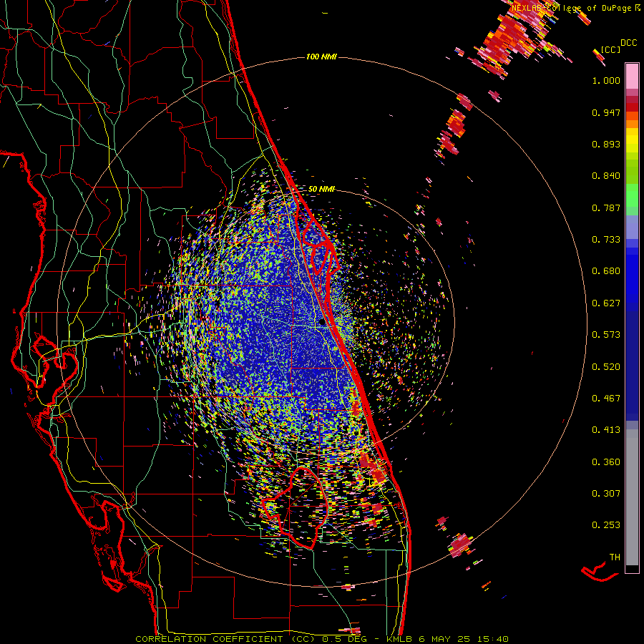Viewport: 644px width, 644px height.
Task: Click the 0.467 legend value
Action: [x=606, y=399]
